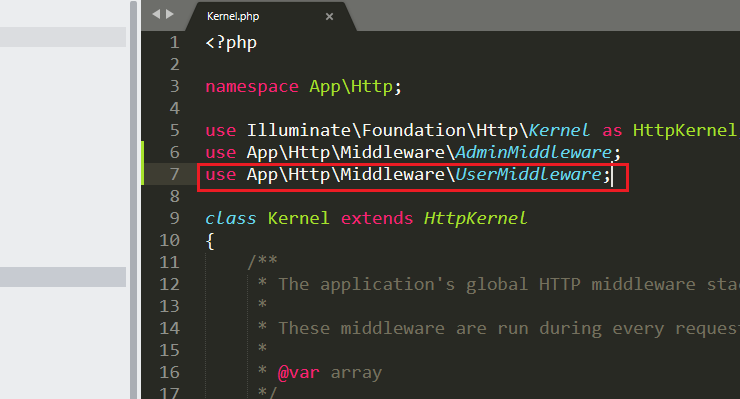Click UserMiddleware on line 7
The width and height of the screenshot is (740, 399).
click(528, 174)
